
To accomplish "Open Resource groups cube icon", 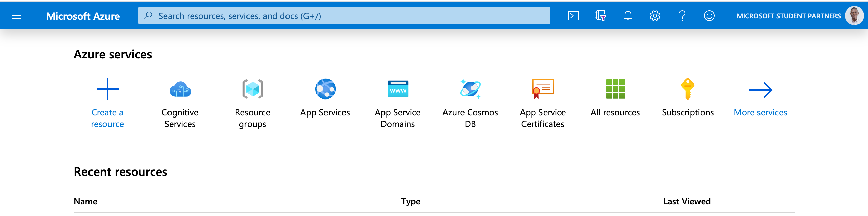I will [x=253, y=89].
